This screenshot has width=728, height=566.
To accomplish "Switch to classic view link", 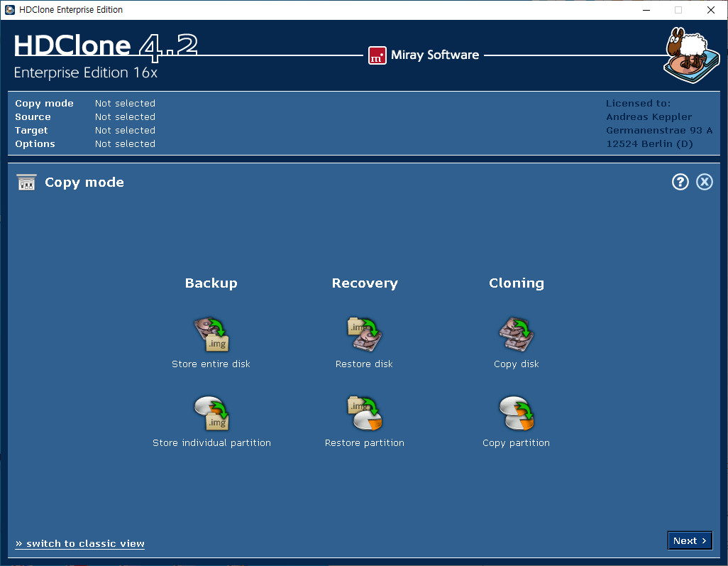I will [80, 543].
